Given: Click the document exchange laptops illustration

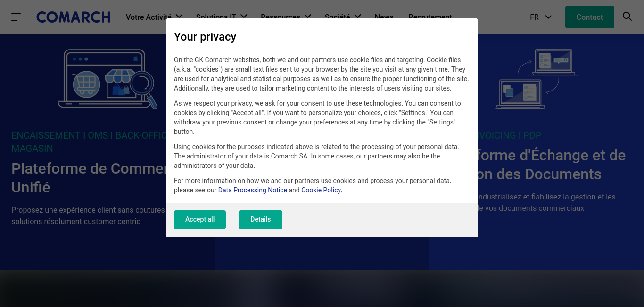Looking at the screenshot, I should [x=537, y=79].
